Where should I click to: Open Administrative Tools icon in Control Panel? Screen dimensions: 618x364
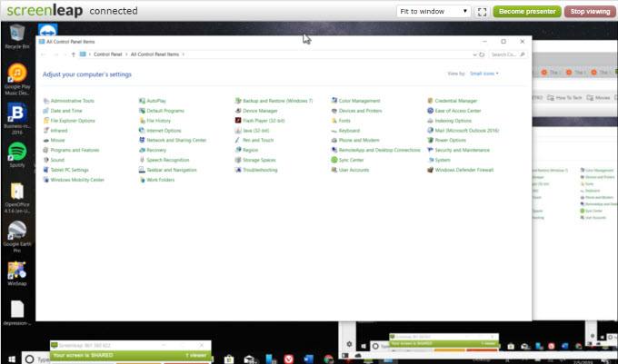point(46,101)
